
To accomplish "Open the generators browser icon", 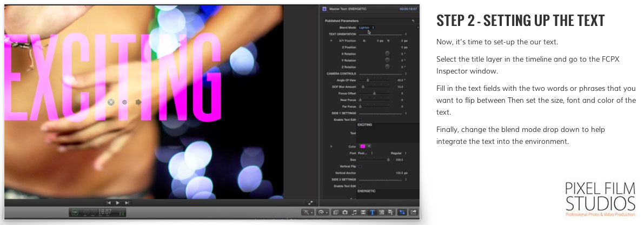I will point(382,212).
